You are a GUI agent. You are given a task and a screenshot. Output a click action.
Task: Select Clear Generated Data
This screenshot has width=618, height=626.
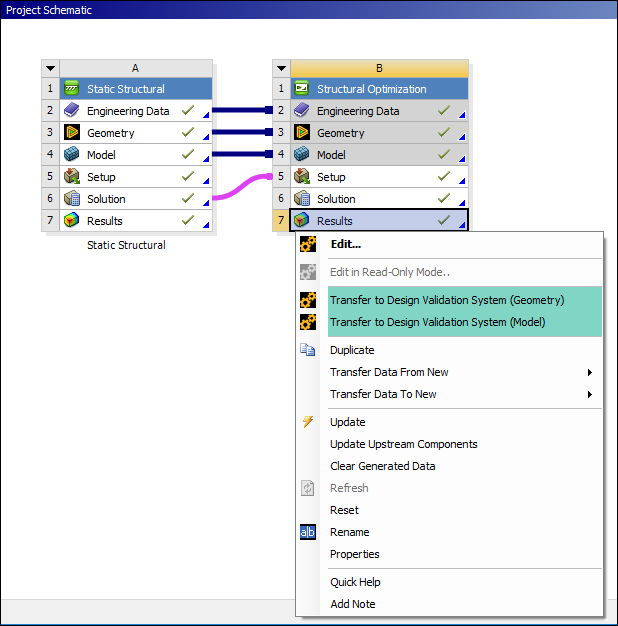(382, 466)
